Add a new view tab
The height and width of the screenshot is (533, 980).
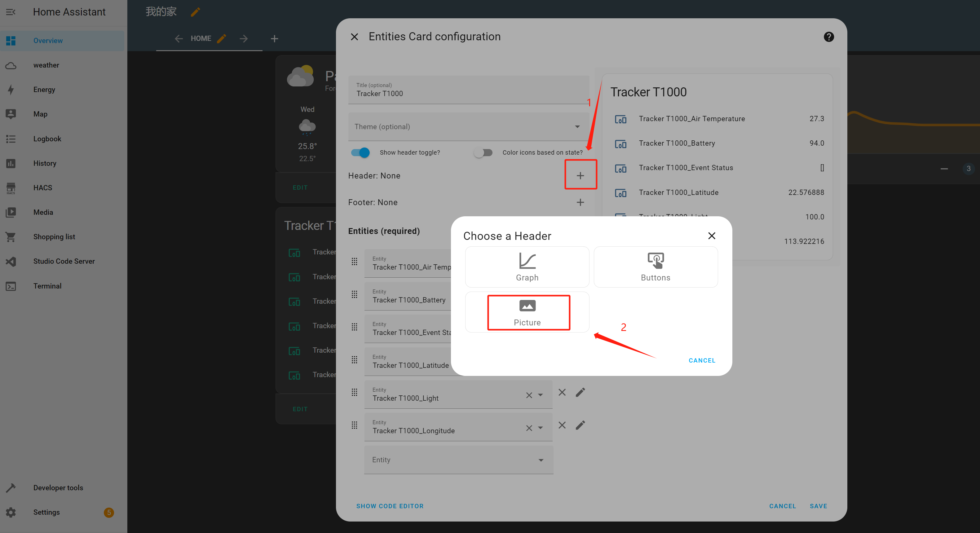click(x=274, y=38)
